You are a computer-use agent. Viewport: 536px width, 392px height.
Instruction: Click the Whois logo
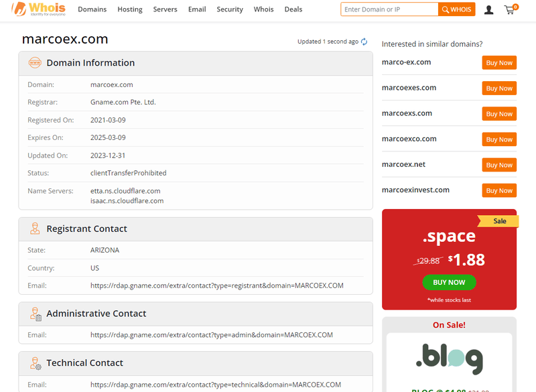(39, 9)
